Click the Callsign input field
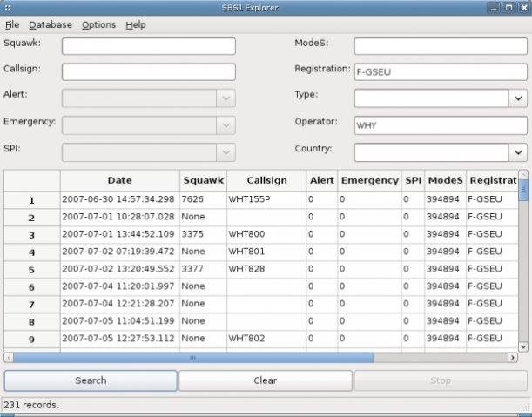The width and height of the screenshot is (532, 417). (149, 72)
